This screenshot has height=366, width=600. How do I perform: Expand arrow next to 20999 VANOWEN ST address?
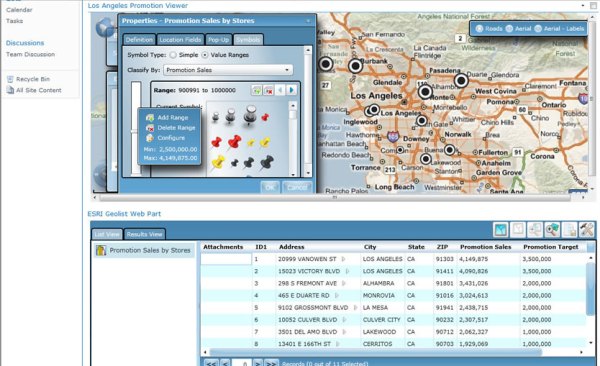343,259
